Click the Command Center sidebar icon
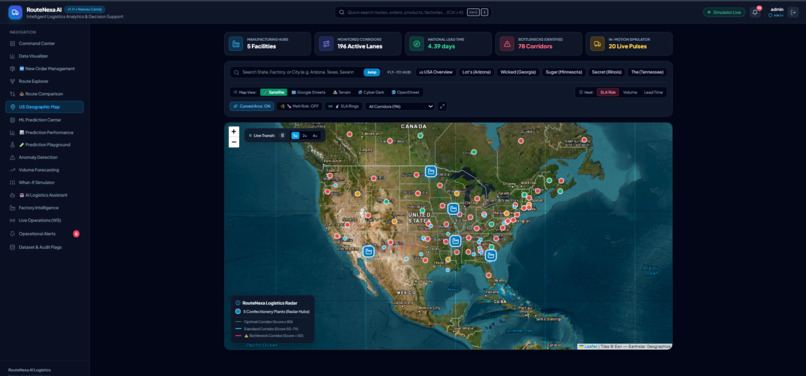This screenshot has width=806, height=376. (x=12, y=43)
